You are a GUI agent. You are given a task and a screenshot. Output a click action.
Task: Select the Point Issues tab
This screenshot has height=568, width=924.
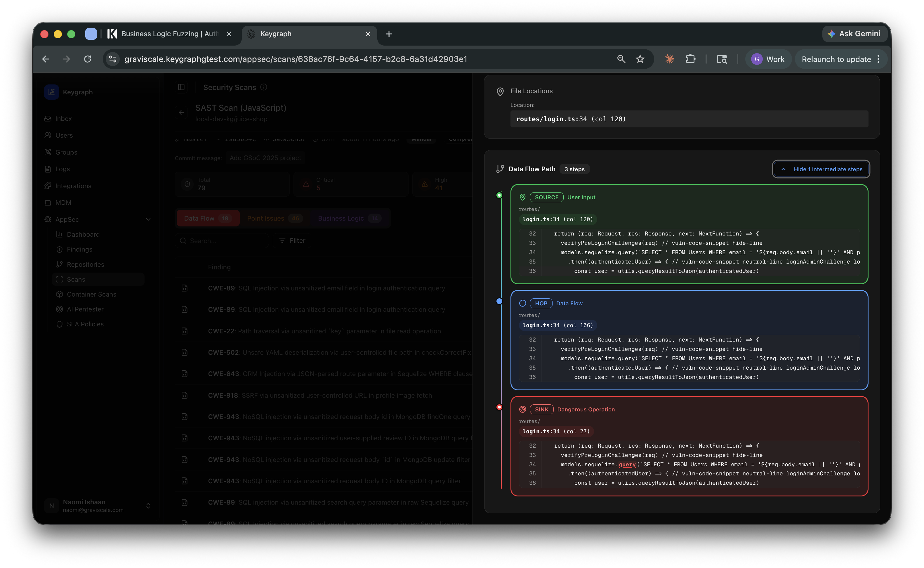click(x=274, y=218)
